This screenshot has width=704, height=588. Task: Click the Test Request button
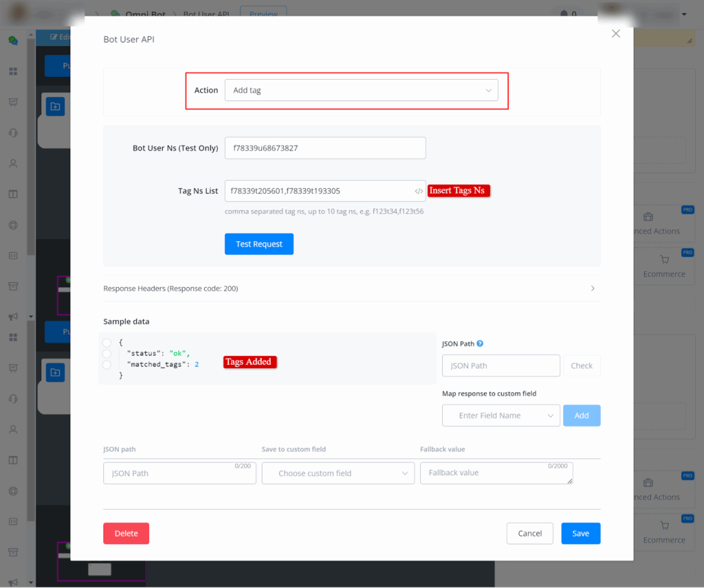[258, 244]
